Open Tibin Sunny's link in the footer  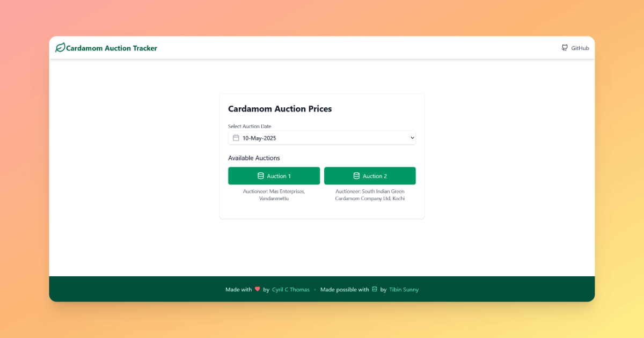point(404,289)
